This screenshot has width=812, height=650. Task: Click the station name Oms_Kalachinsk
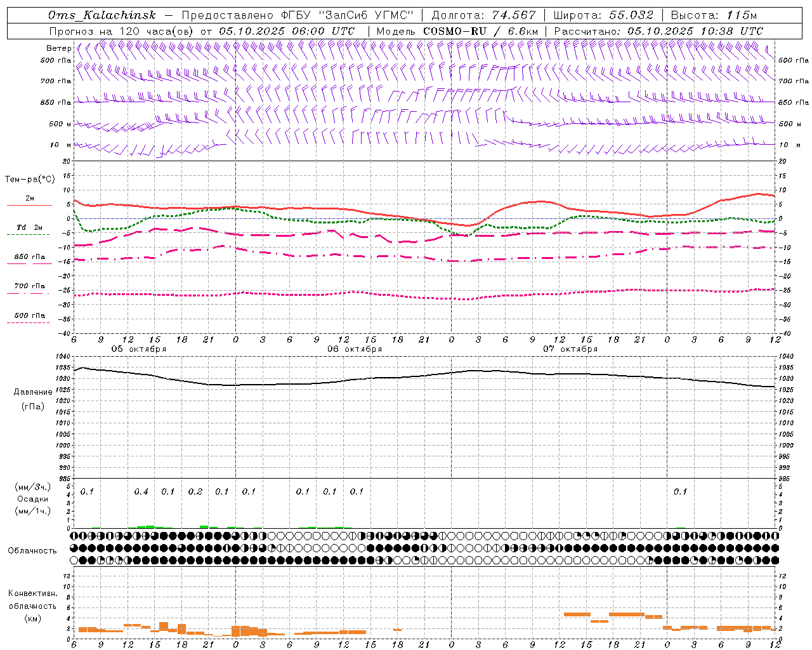tap(101, 15)
